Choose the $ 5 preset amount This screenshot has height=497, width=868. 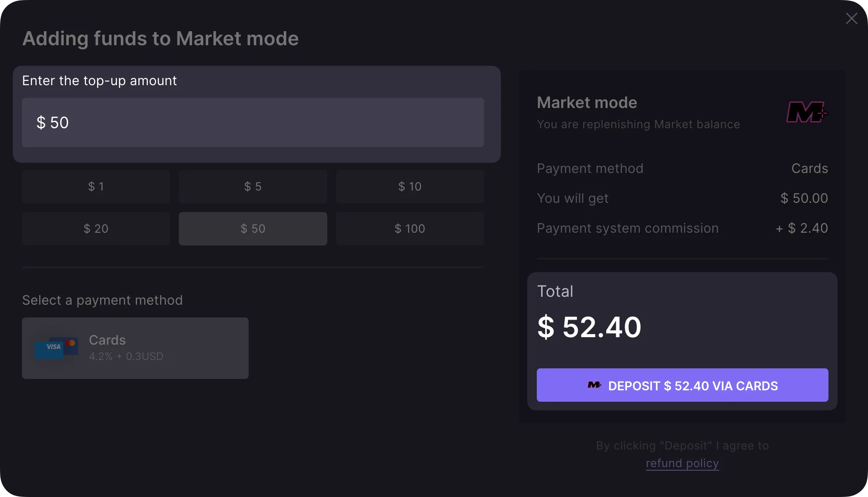click(253, 187)
